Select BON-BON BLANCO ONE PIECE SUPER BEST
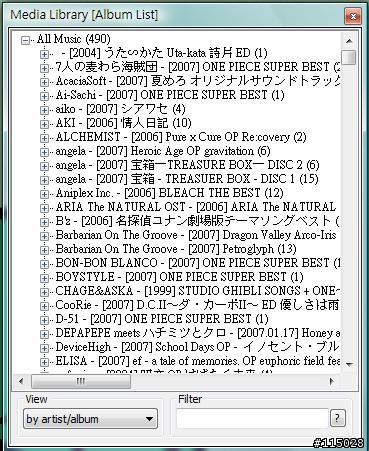 coord(198,263)
